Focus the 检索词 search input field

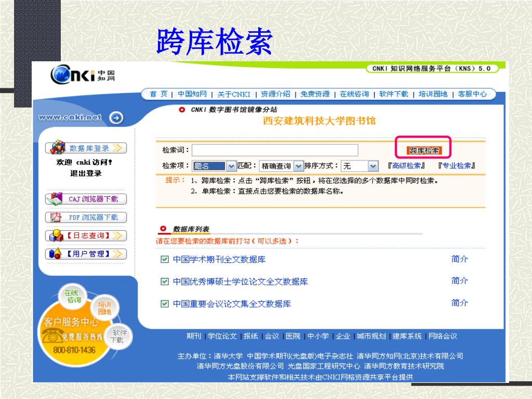[275, 150]
